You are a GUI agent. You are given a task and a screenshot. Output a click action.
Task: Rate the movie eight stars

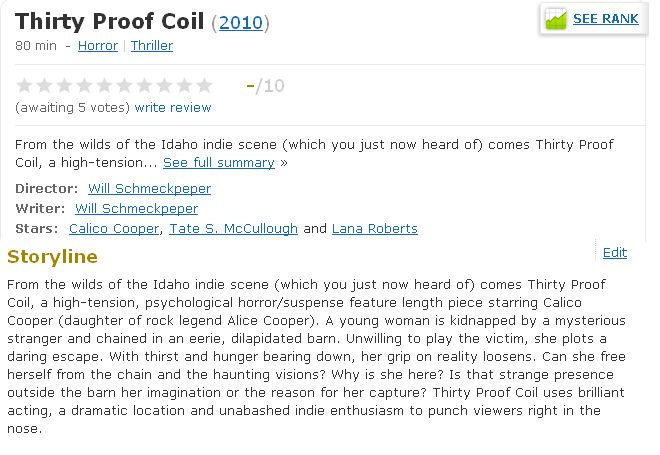tap(164, 85)
